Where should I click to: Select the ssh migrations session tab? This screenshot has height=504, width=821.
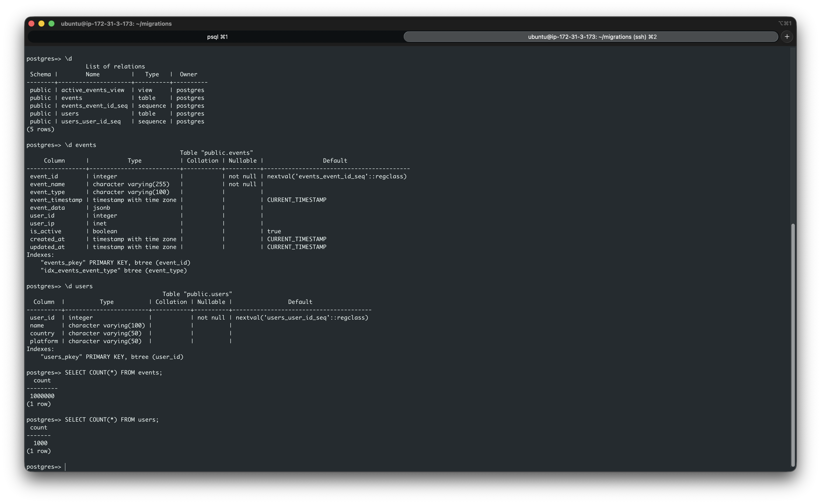[592, 37]
